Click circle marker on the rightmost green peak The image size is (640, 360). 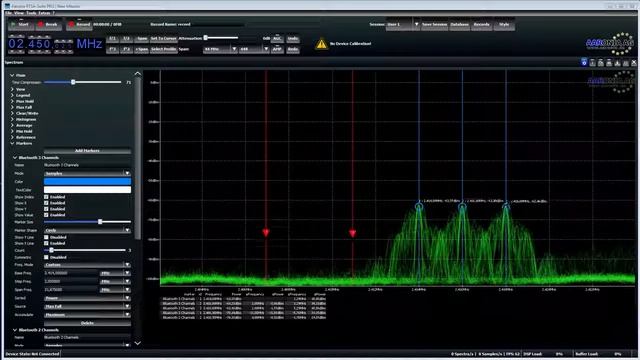tap(506, 207)
